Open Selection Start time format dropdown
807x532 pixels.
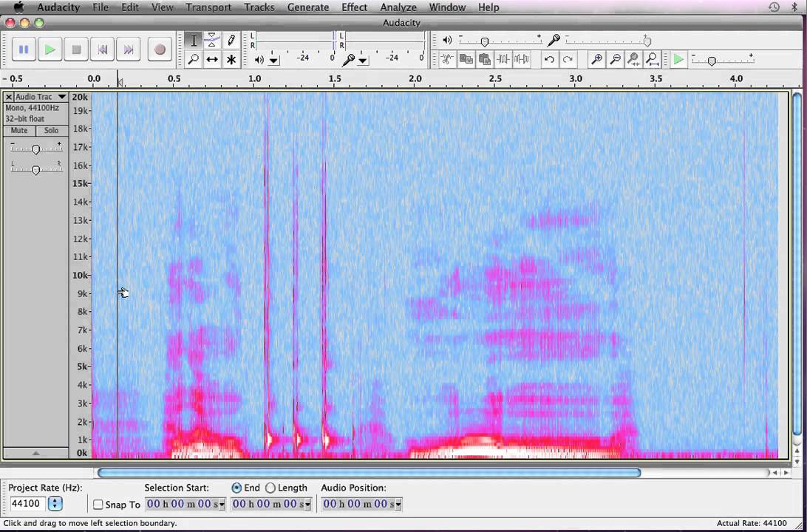click(x=222, y=504)
